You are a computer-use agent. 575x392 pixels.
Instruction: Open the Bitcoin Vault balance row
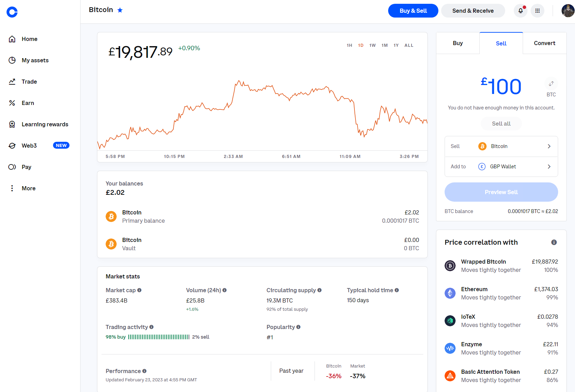262,244
